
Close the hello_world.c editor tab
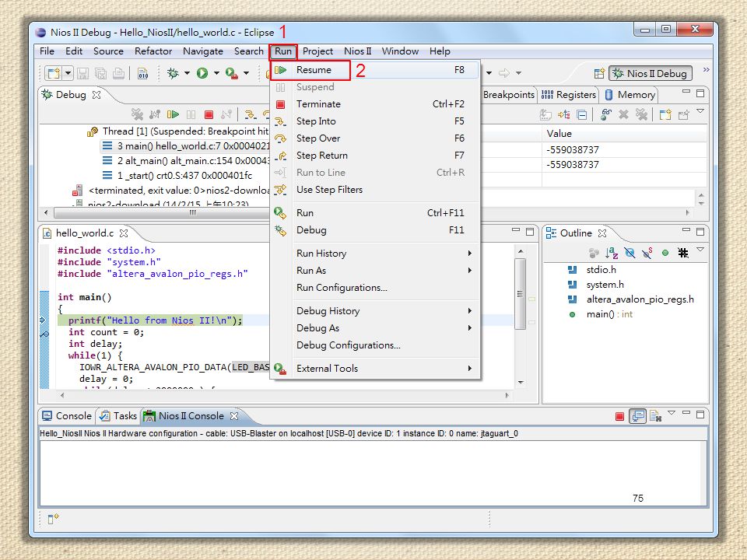124,233
